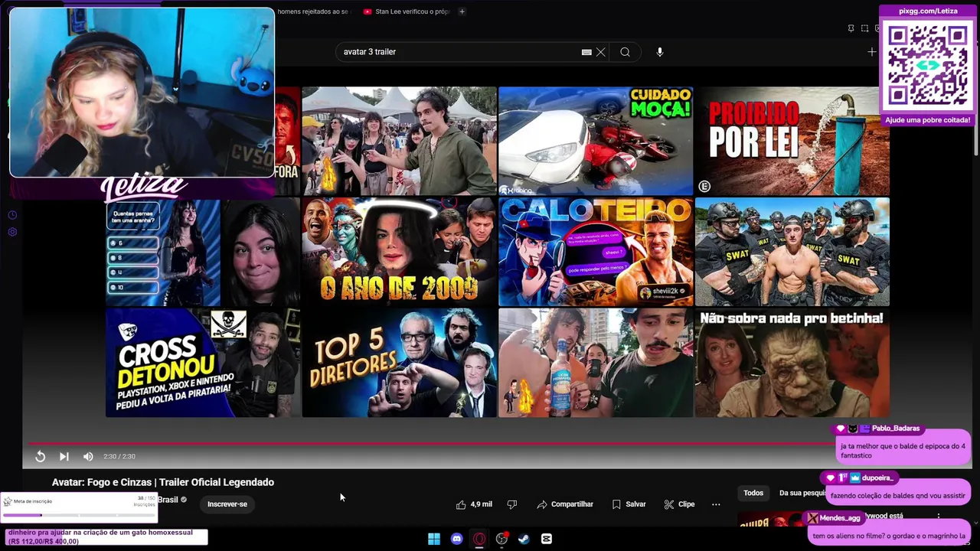Dislike the Avatar trailer video
Image resolution: width=980 pixels, height=551 pixels.
point(512,504)
